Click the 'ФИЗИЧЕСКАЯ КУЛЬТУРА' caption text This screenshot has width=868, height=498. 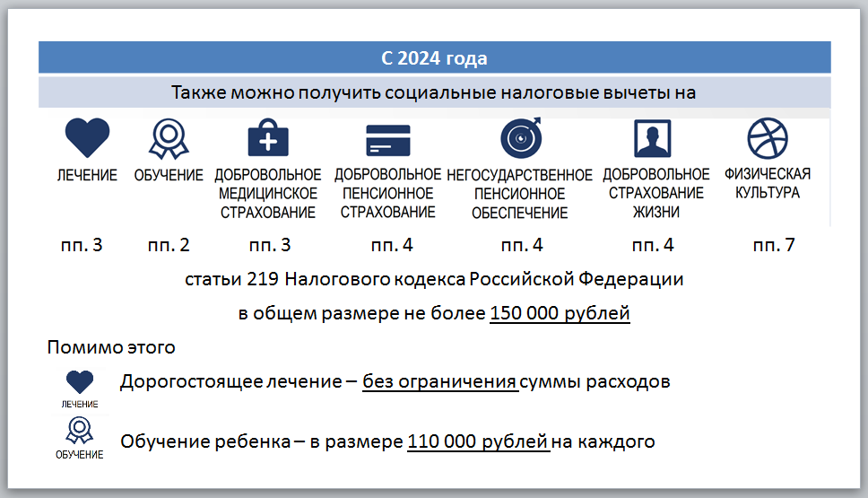767,184
